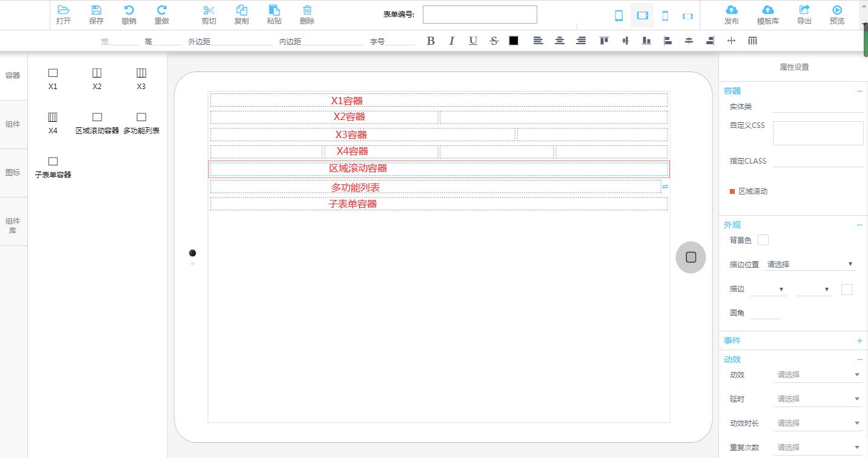The height and width of the screenshot is (458, 868).
Task: Click the Delete (删除) trash icon
Action: tap(307, 10)
